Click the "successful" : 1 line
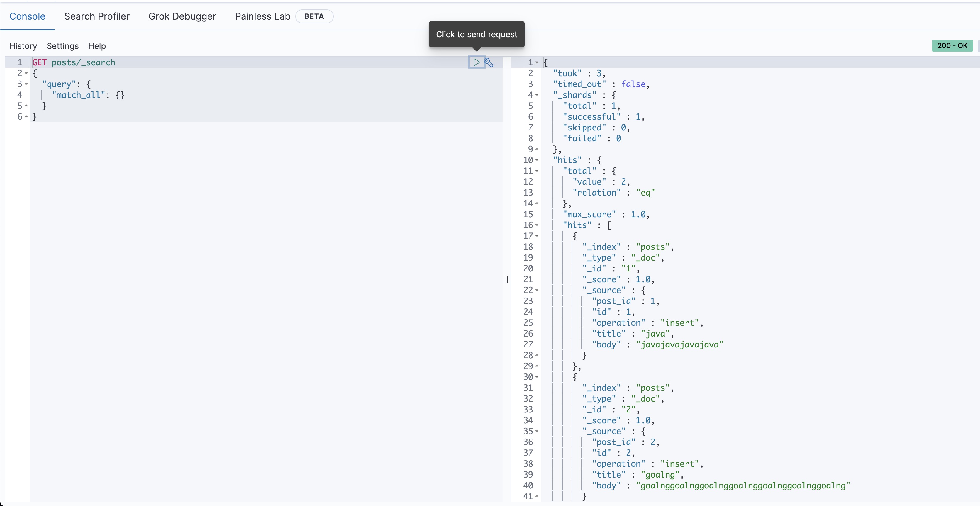This screenshot has width=980, height=506. (604, 117)
